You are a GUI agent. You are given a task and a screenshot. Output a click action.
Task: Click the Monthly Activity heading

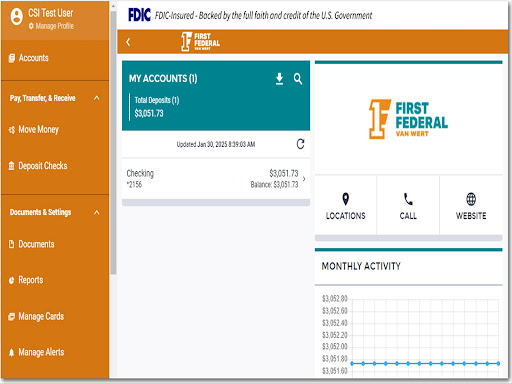(361, 266)
